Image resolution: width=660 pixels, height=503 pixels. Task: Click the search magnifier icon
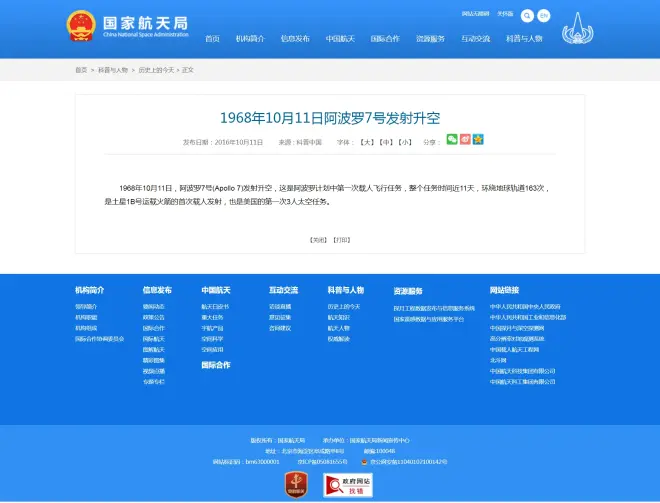tap(525, 16)
